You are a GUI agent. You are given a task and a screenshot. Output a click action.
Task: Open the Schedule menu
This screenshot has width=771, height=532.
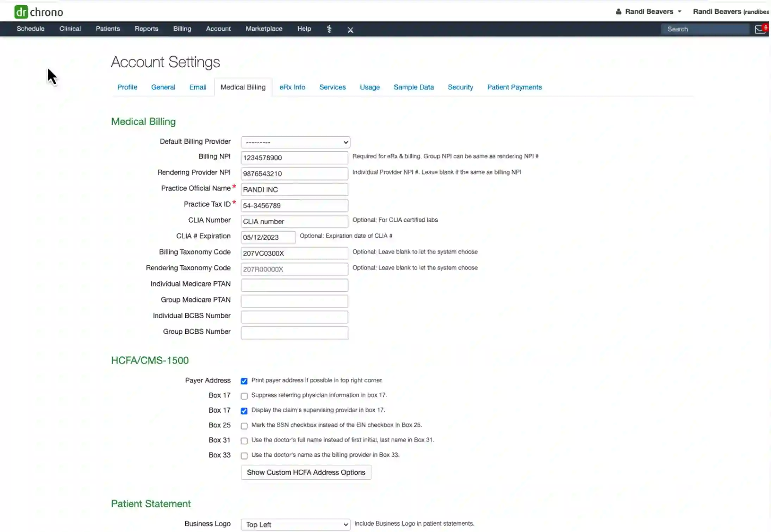point(30,29)
